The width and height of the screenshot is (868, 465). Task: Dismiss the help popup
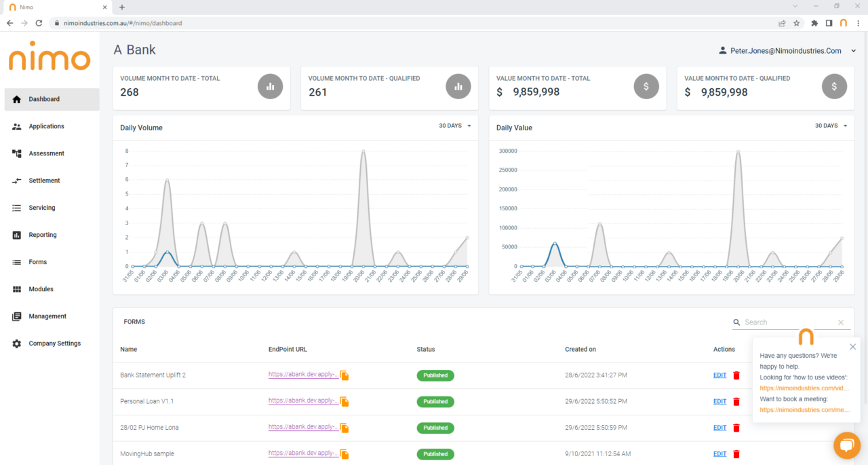852,346
